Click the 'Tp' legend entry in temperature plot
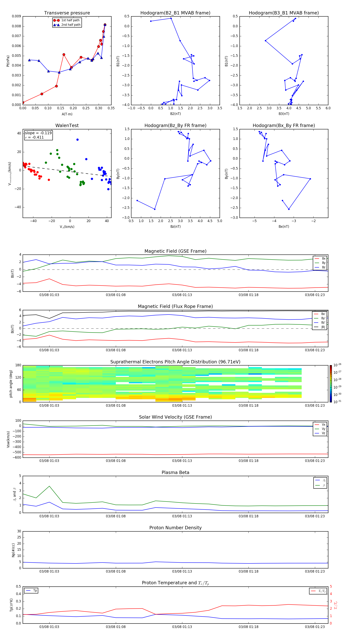This screenshot has height=644, width=351. (31, 591)
